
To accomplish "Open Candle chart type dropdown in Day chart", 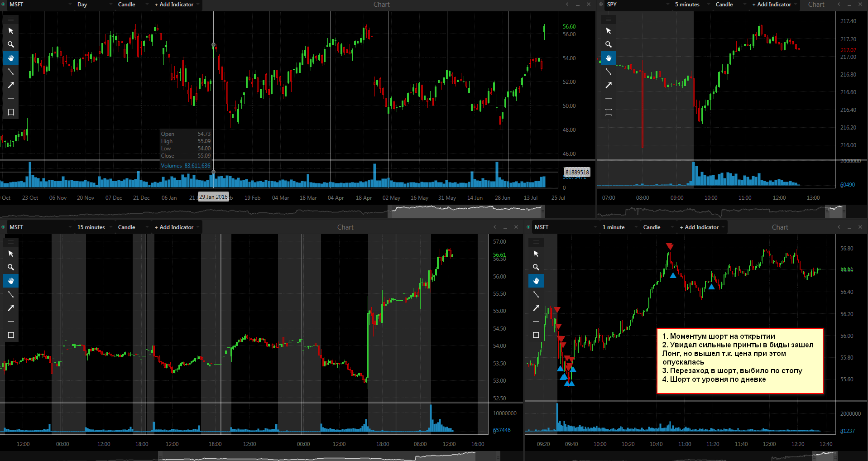I will tap(133, 5).
